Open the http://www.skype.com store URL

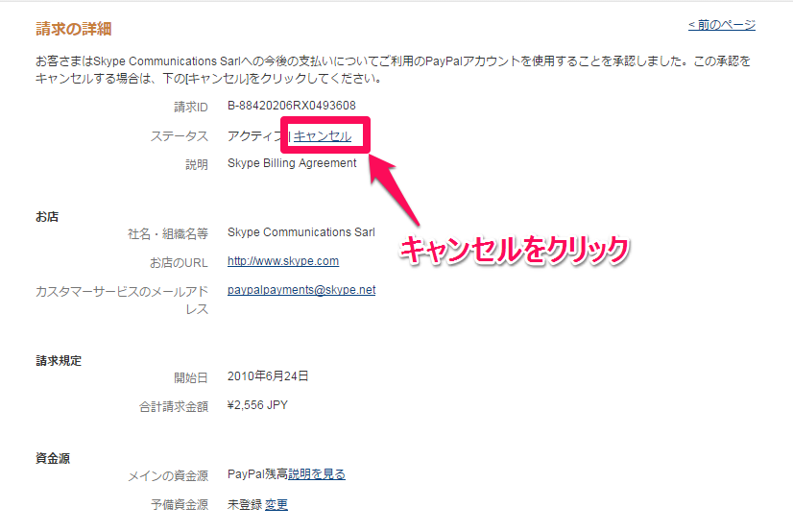click(283, 261)
